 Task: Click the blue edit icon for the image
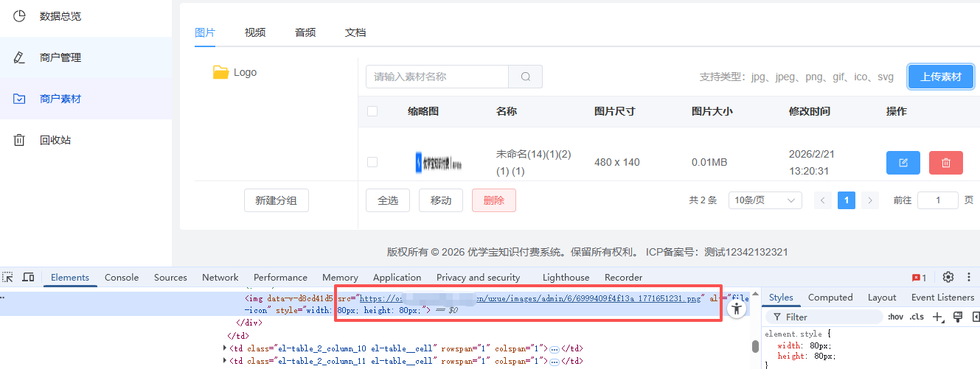point(903,162)
